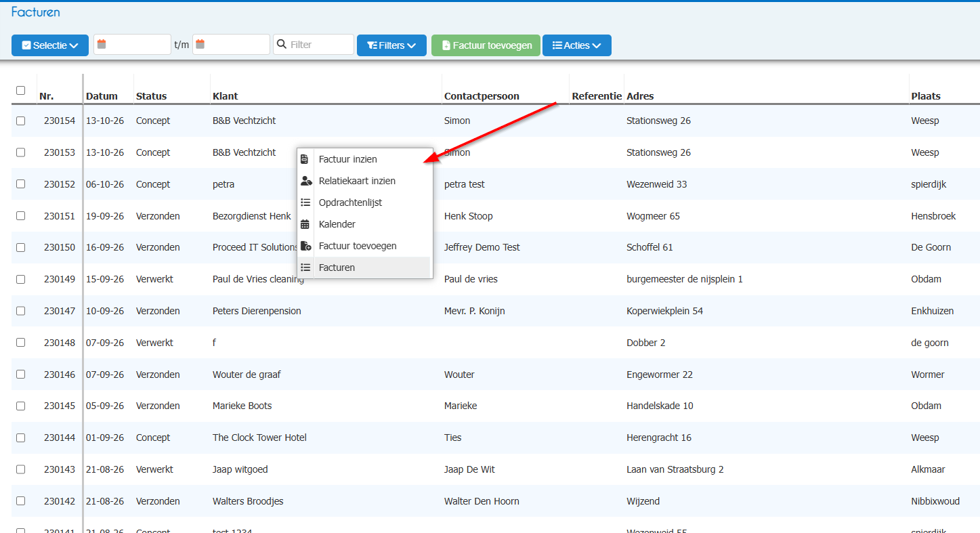980x533 pixels.
Task: Open Opdrachtenlijst from the context menu
Action: 365,202
